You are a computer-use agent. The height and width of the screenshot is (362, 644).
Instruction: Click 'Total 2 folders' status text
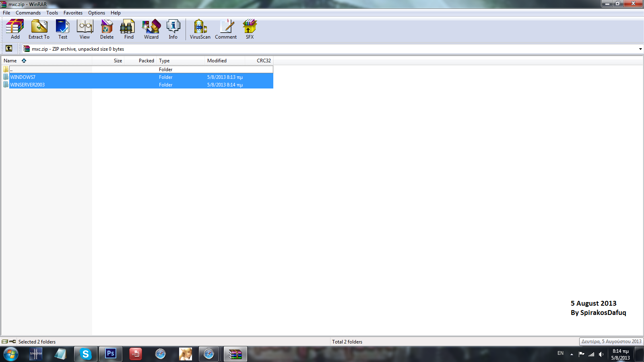click(x=347, y=342)
